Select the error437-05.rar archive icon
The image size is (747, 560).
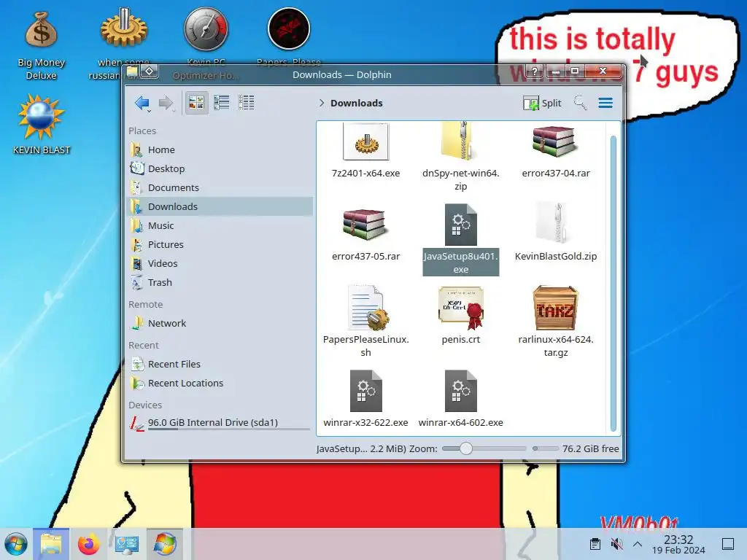(x=366, y=225)
